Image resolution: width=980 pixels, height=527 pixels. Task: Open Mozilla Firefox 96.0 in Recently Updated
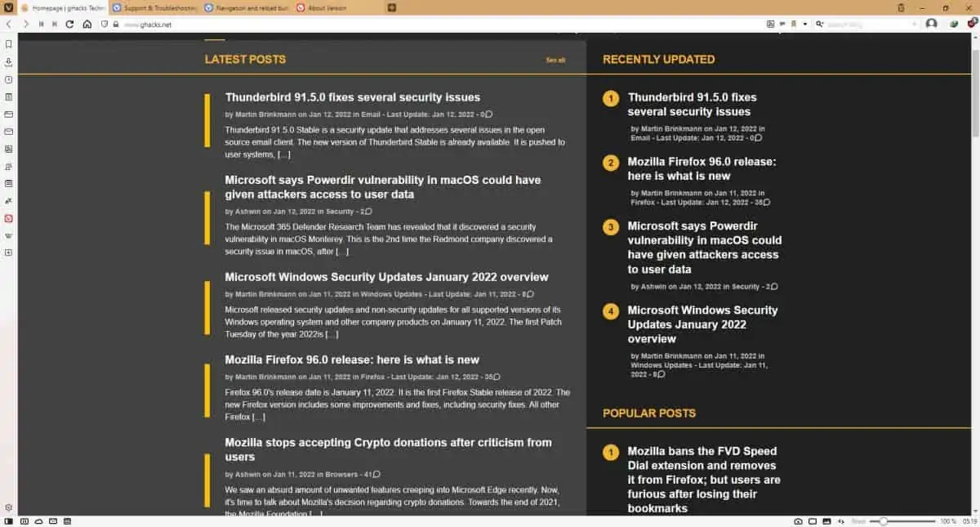click(x=702, y=168)
